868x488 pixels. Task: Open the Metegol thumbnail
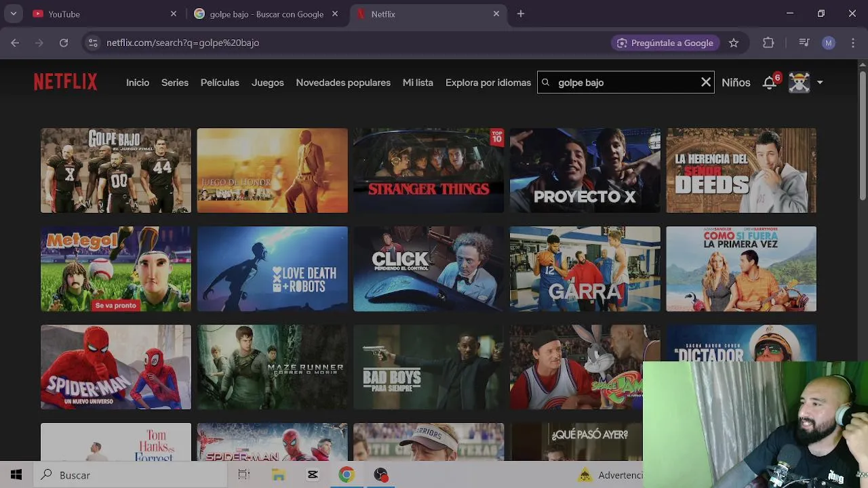[x=116, y=269]
